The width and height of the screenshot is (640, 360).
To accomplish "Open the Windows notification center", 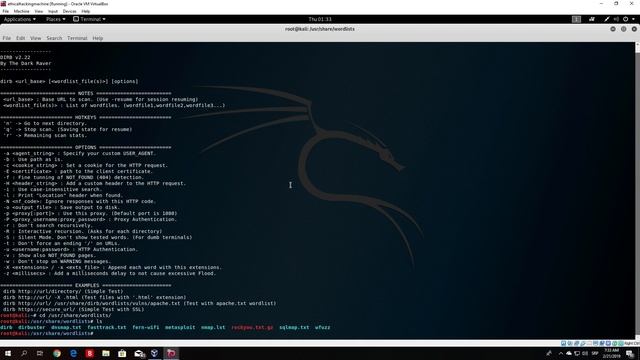I will tap(630, 353).
